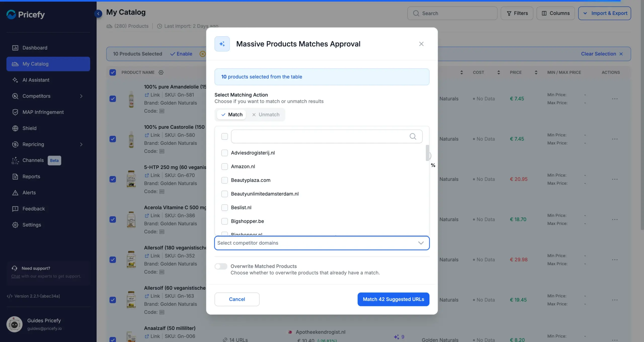Screen dimensions: 644x342
Task: Open the Dashboard page
Action: pos(48,48)
